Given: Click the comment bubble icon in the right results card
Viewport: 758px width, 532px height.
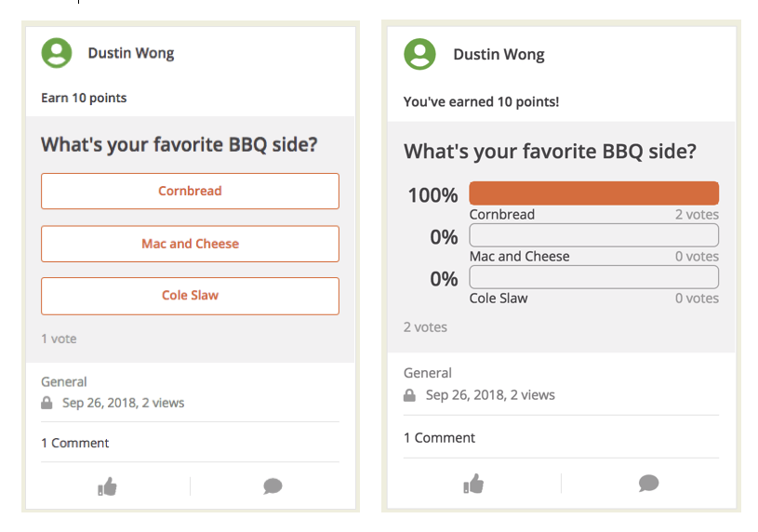Looking at the screenshot, I should pyautogui.click(x=648, y=483).
